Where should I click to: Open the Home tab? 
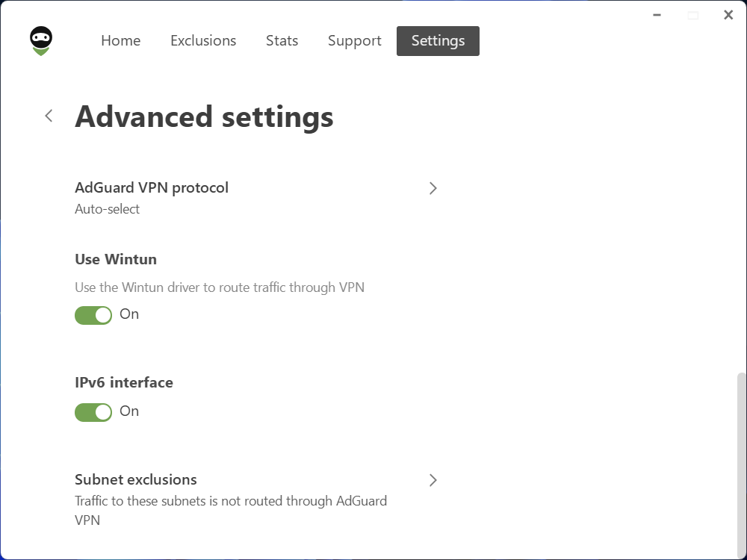[120, 41]
